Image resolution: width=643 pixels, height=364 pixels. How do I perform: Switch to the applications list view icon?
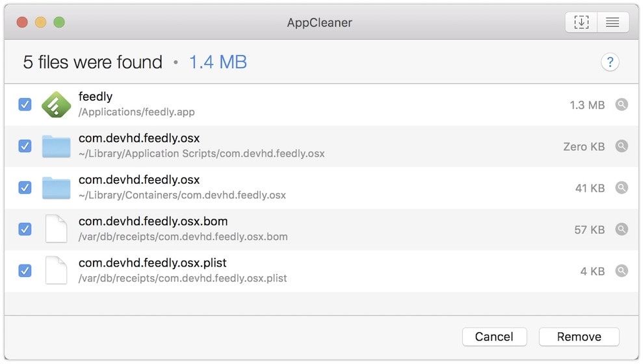point(612,22)
